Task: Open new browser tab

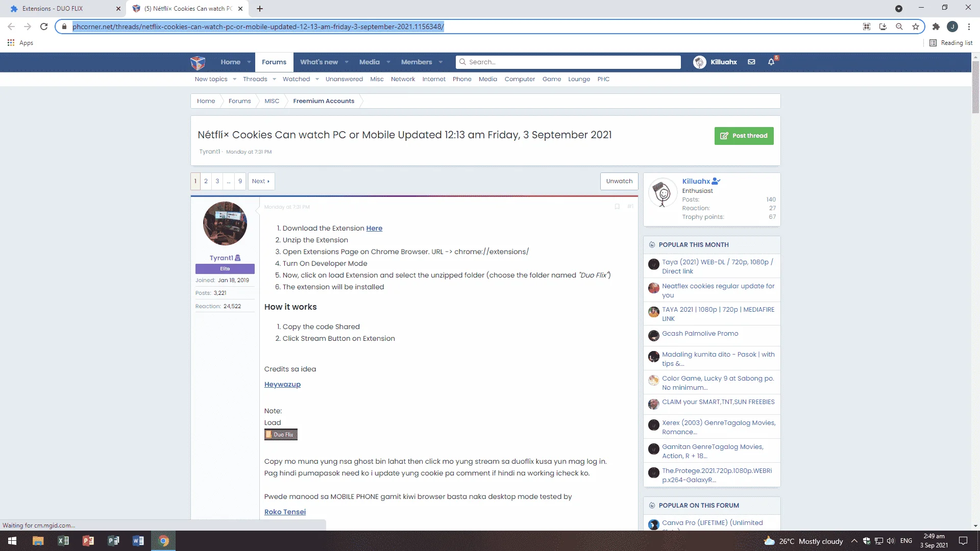Action: click(260, 9)
